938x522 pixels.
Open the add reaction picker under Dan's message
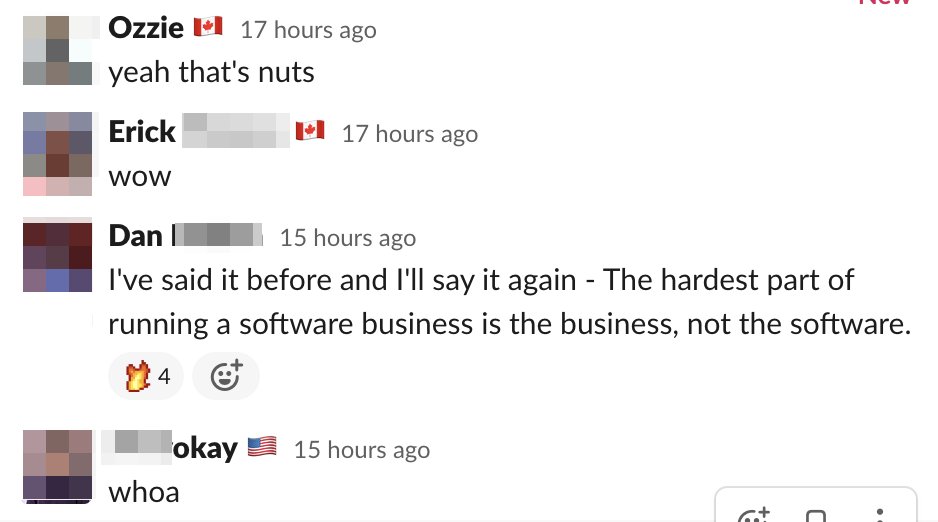[225, 377]
